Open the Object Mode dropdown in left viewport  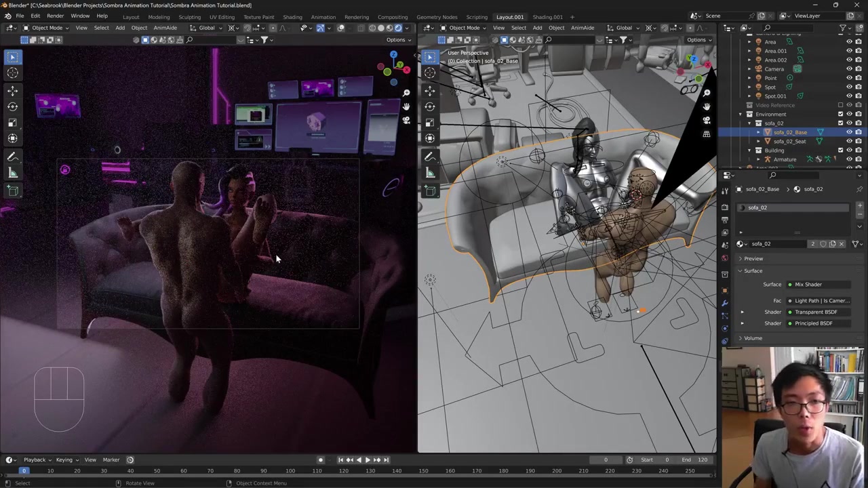pyautogui.click(x=43, y=28)
